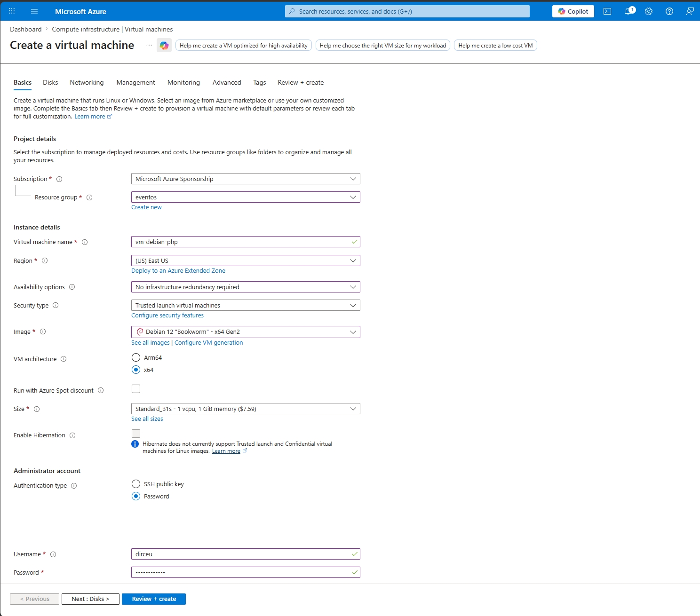Screen dimensions: 700x616
Task: Choose SSH public key authentication
Action: click(x=136, y=484)
